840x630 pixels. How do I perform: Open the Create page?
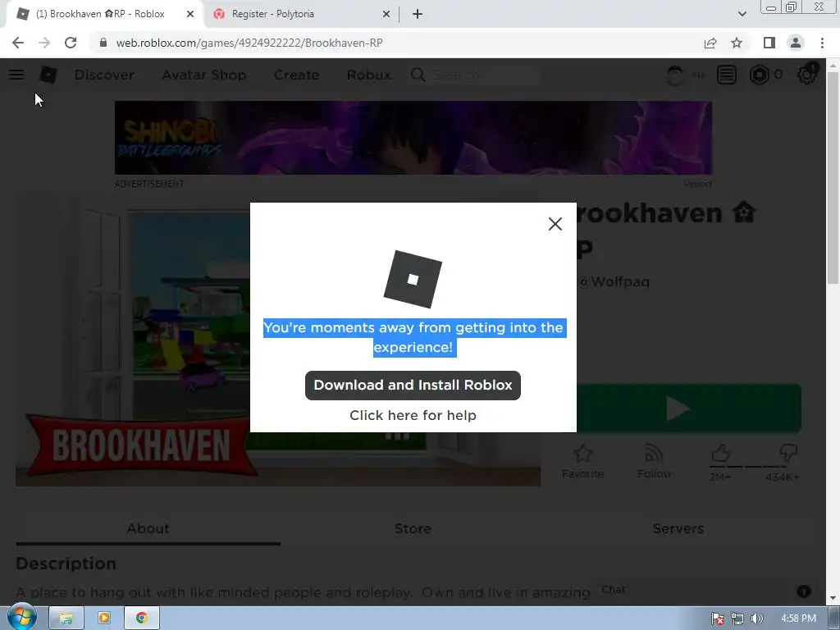pos(296,75)
